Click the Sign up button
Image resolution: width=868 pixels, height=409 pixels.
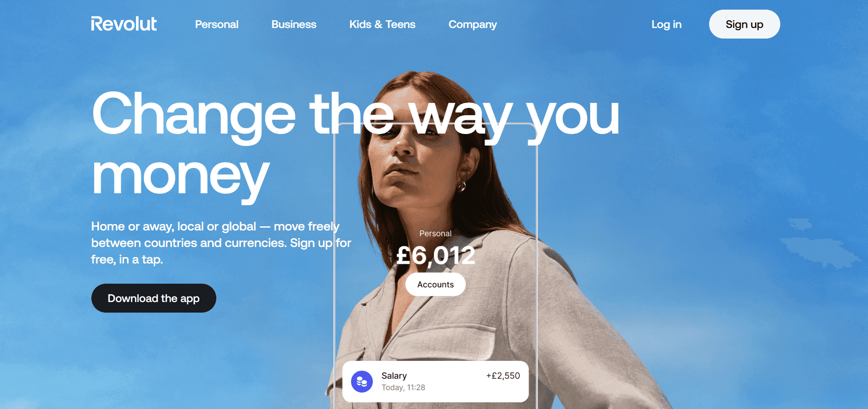pos(744,24)
